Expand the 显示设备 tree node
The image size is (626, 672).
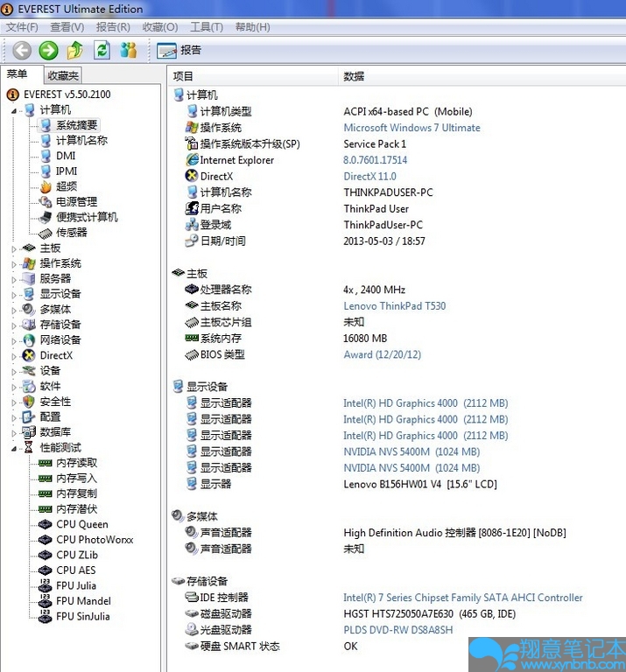pyautogui.click(x=14, y=295)
